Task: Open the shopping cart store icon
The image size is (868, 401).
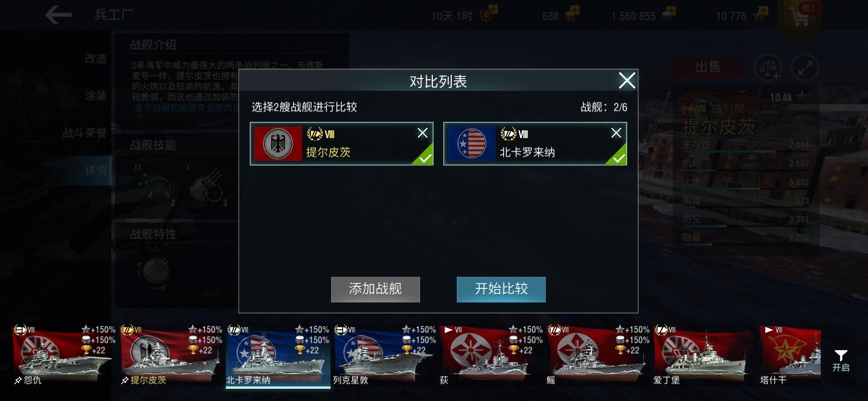Action: [x=800, y=17]
